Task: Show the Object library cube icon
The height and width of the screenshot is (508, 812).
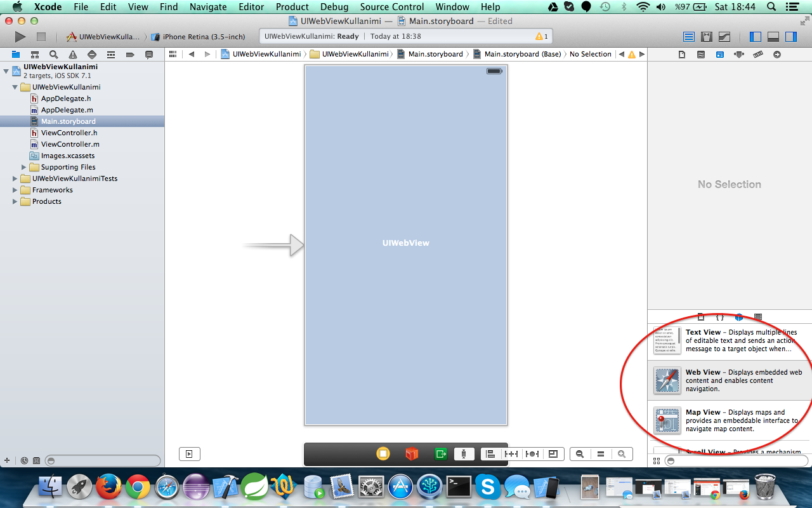Action: pyautogui.click(x=739, y=317)
